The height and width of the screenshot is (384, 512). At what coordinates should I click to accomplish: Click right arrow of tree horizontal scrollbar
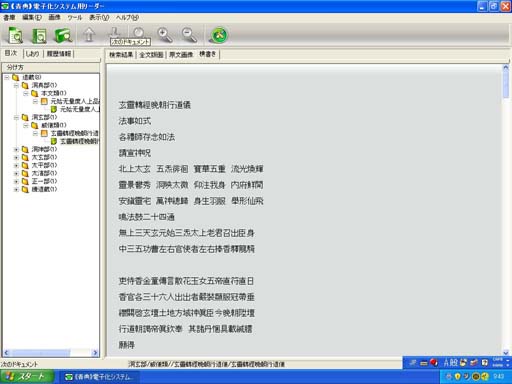95,353
